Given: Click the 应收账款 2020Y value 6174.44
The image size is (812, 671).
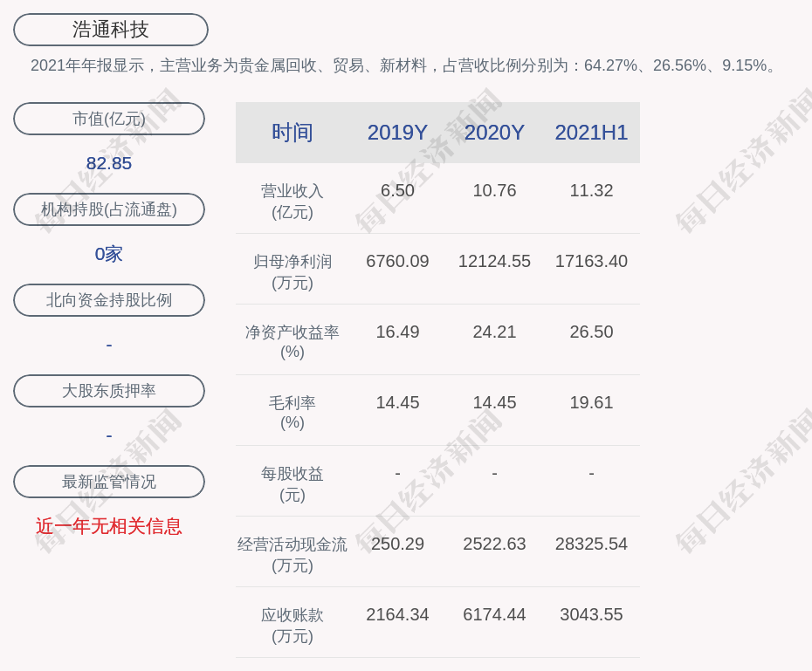Looking at the screenshot, I should point(494,614).
